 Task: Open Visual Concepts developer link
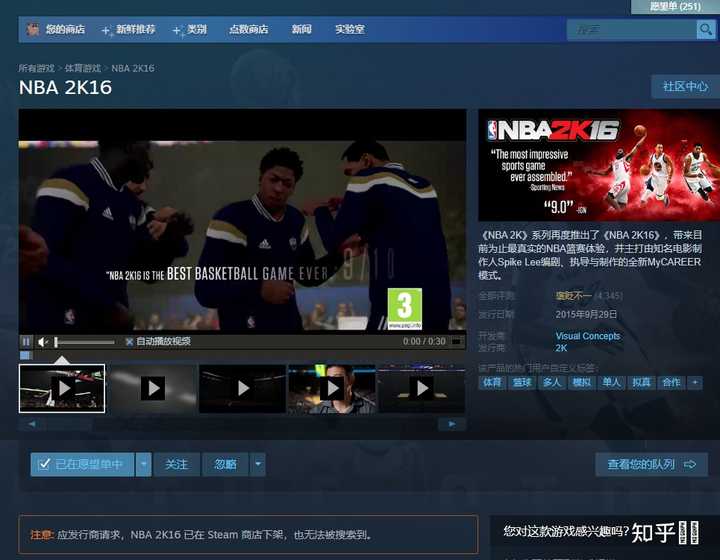tap(588, 336)
